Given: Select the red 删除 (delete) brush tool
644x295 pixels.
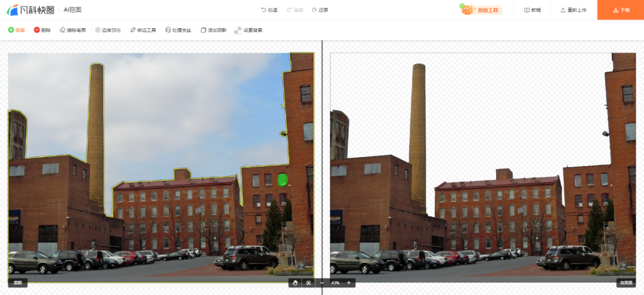Looking at the screenshot, I should [x=42, y=30].
